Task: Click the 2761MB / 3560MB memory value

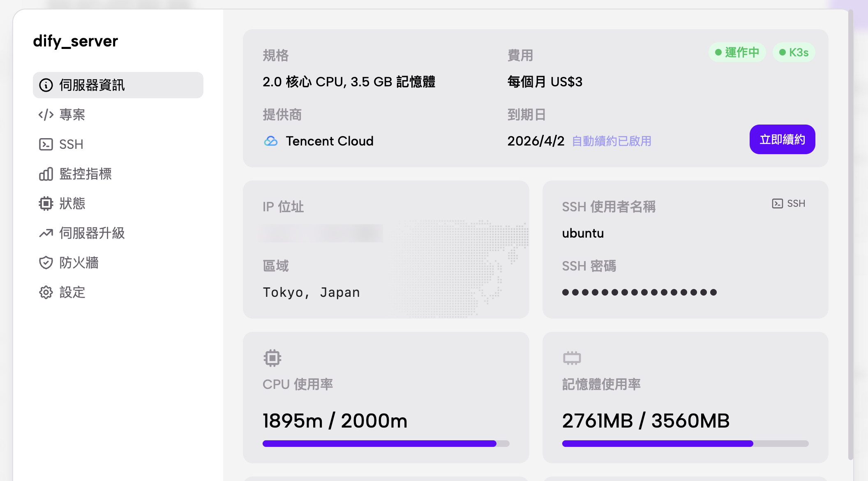Action: 646,421
